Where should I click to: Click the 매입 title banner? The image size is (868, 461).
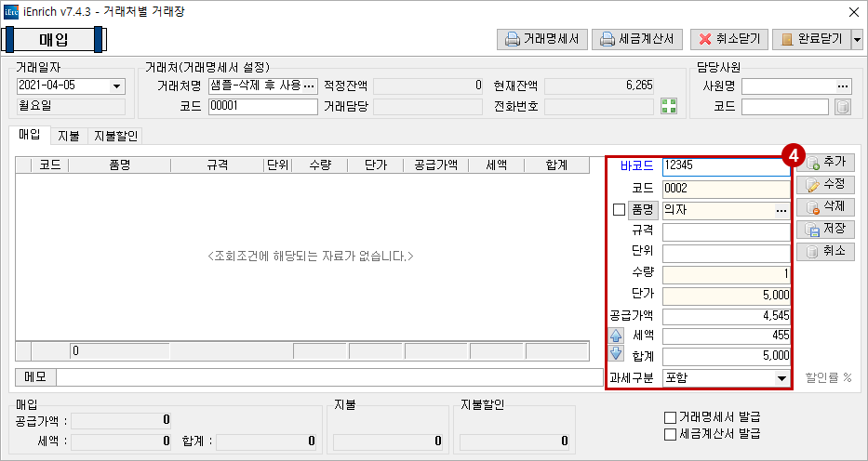coord(54,40)
